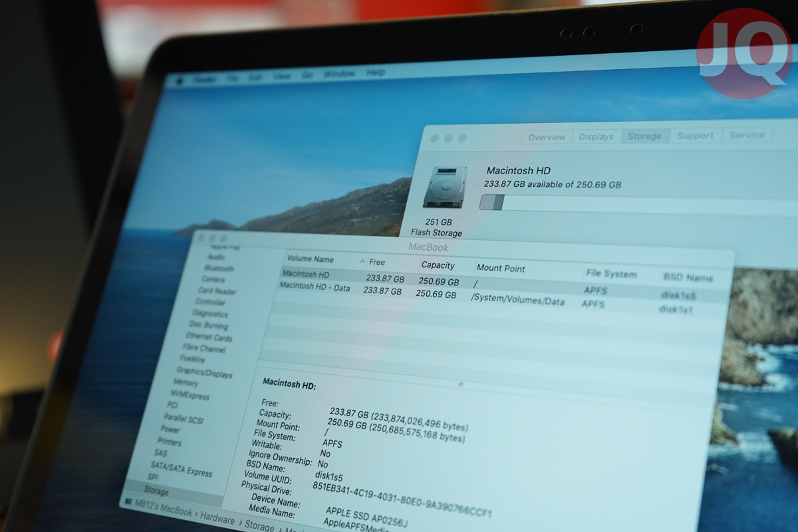Click the 'Macintosh HD:' details heading
The image size is (798, 532).
(x=289, y=384)
